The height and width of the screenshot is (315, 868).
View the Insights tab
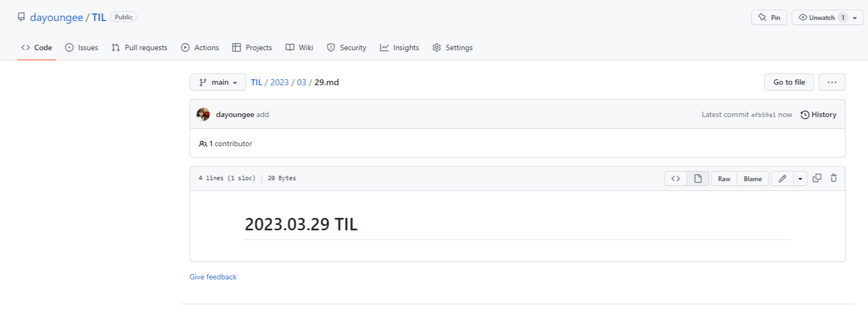coord(399,47)
